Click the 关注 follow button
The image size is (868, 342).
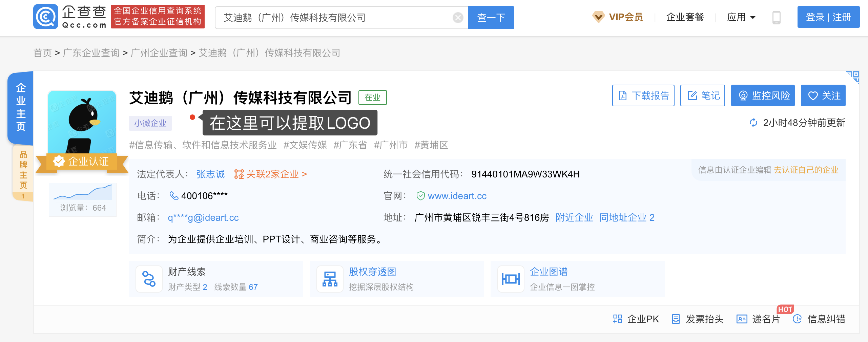click(823, 95)
